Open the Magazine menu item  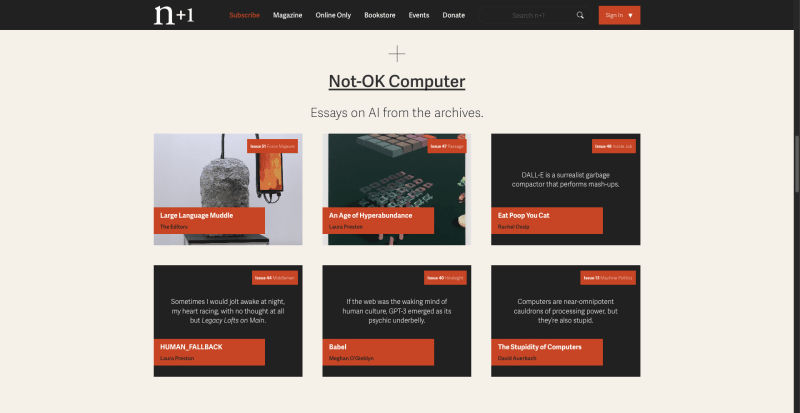(287, 15)
